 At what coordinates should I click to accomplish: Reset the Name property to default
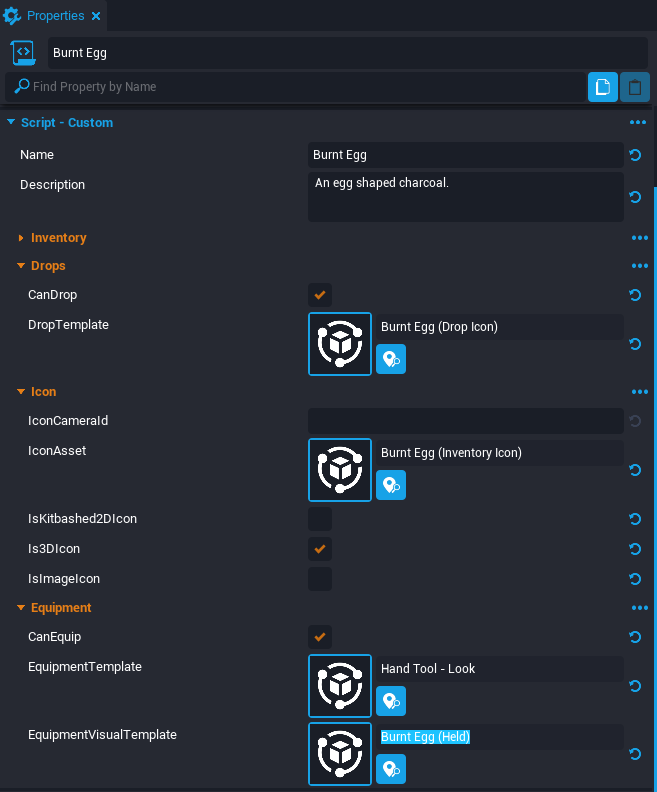[635, 155]
